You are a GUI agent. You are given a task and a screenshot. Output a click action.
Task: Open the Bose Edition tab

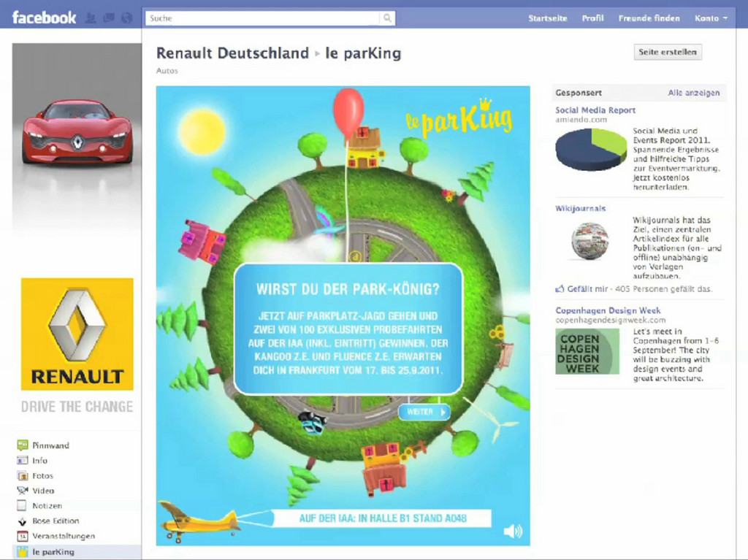(56, 521)
